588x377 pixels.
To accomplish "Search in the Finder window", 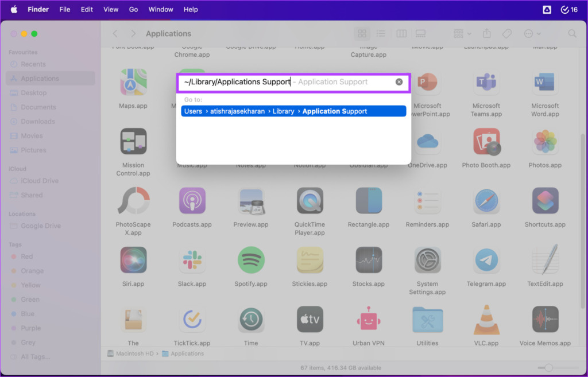I will tap(572, 34).
